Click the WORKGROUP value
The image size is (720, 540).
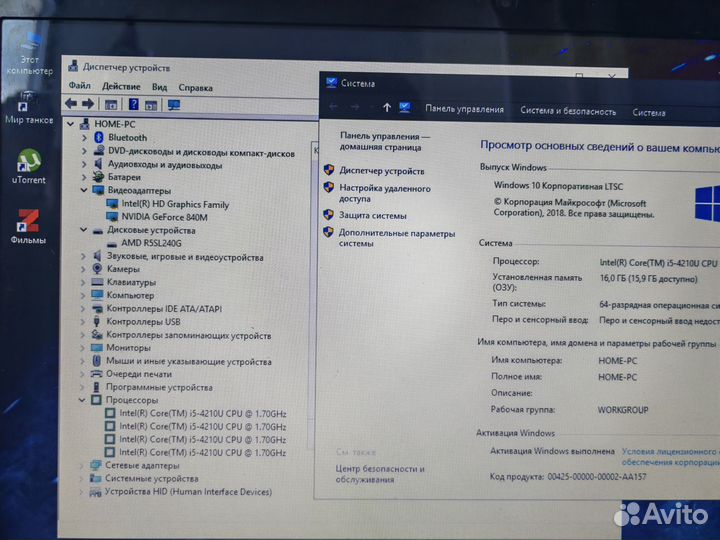pyautogui.click(x=623, y=410)
